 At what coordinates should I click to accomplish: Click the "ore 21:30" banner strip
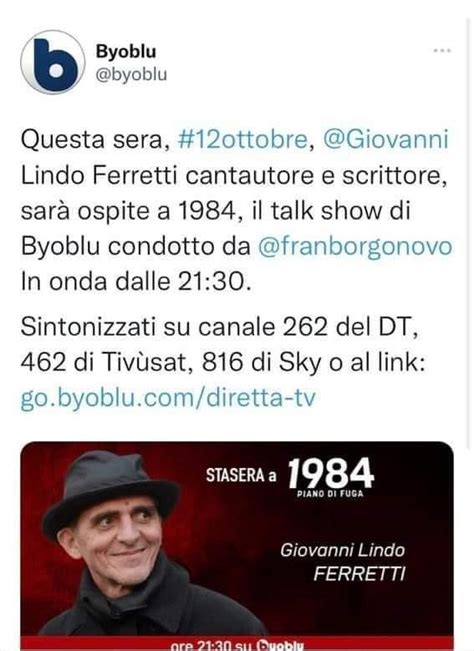click(x=237, y=644)
